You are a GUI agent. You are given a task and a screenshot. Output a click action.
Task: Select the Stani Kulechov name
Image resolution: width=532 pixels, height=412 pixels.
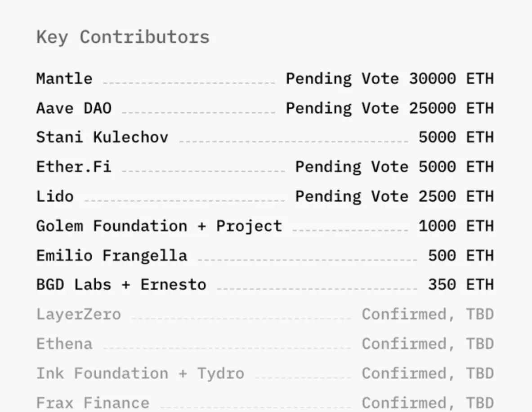click(102, 137)
